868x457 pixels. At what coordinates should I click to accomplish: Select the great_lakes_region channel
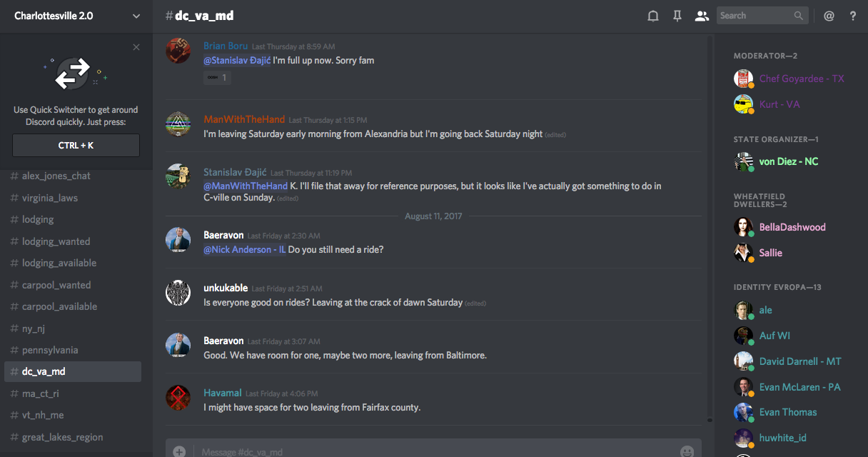pos(62,437)
